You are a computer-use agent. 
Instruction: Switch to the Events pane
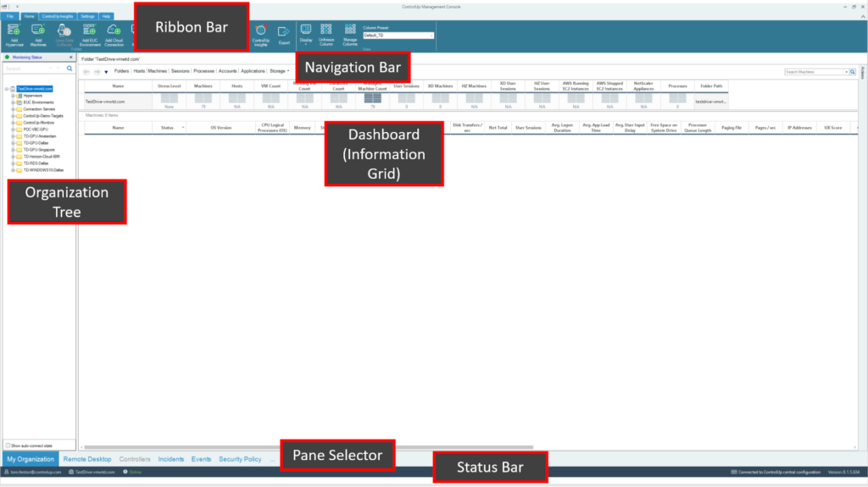click(x=201, y=459)
